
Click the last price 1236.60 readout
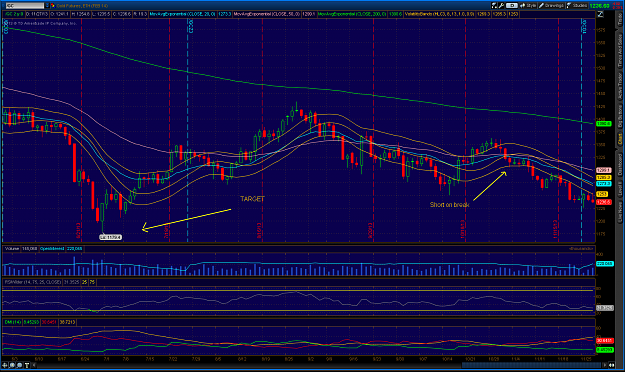pyautogui.click(x=599, y=6)
